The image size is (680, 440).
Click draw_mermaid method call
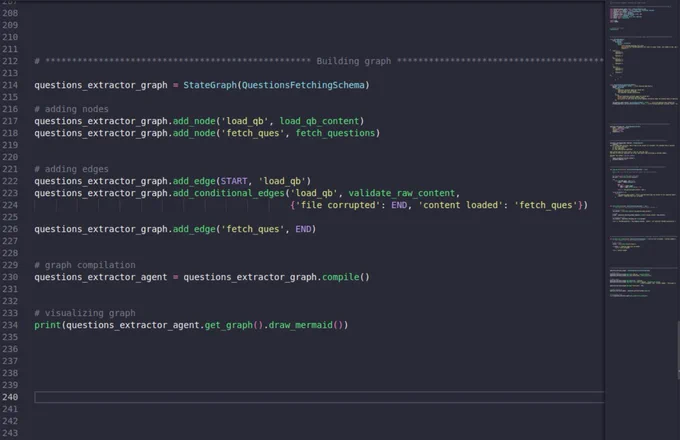301,325
